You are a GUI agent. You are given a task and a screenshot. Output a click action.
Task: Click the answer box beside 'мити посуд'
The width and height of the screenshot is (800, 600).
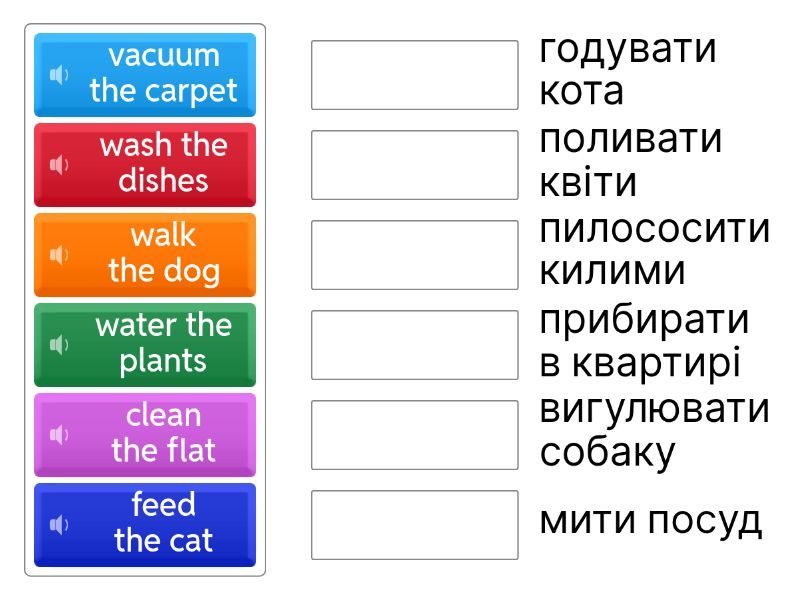coord(413,520)
